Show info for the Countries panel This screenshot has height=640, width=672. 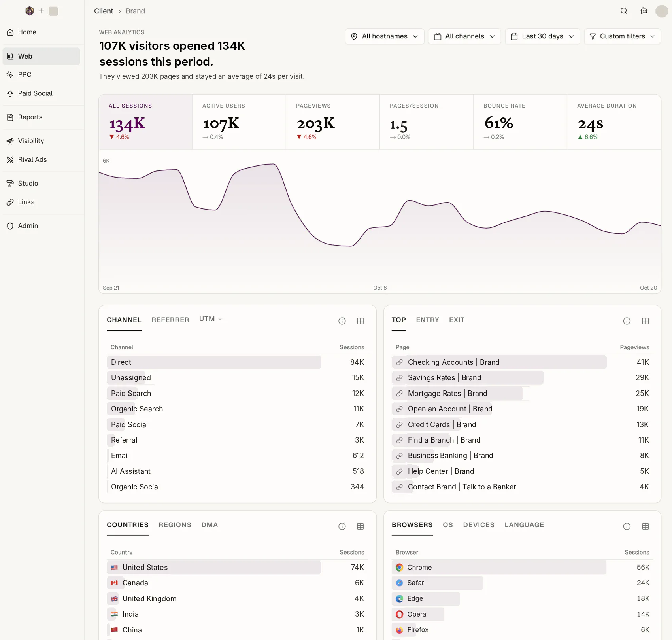click(x=342, y=526)
